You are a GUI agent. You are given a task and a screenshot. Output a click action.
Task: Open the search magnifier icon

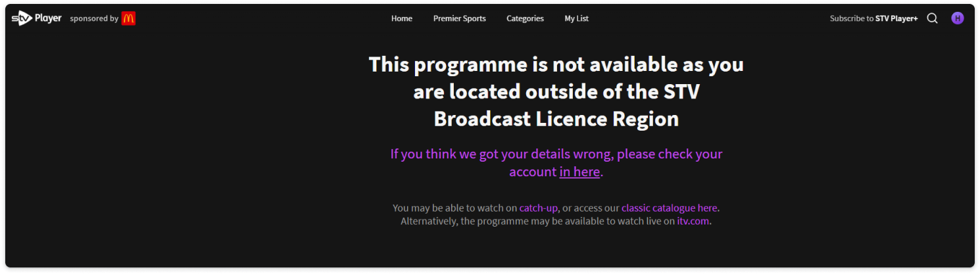click(x=932, y=18)
